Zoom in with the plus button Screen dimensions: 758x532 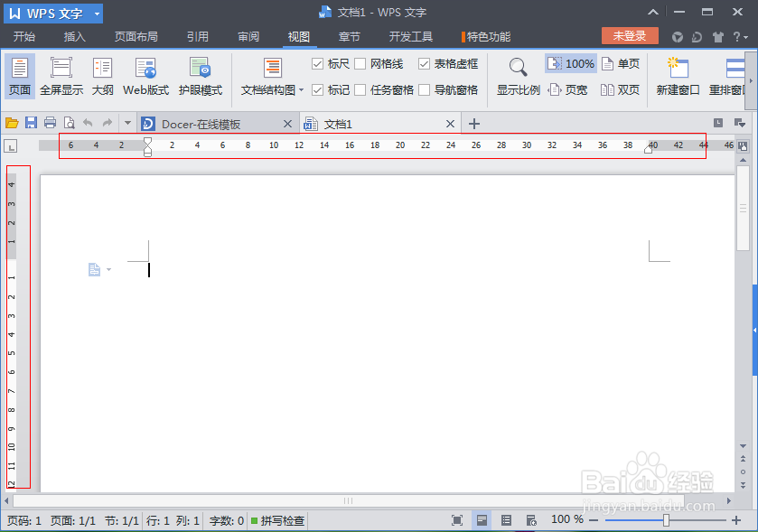coord(736,520)
